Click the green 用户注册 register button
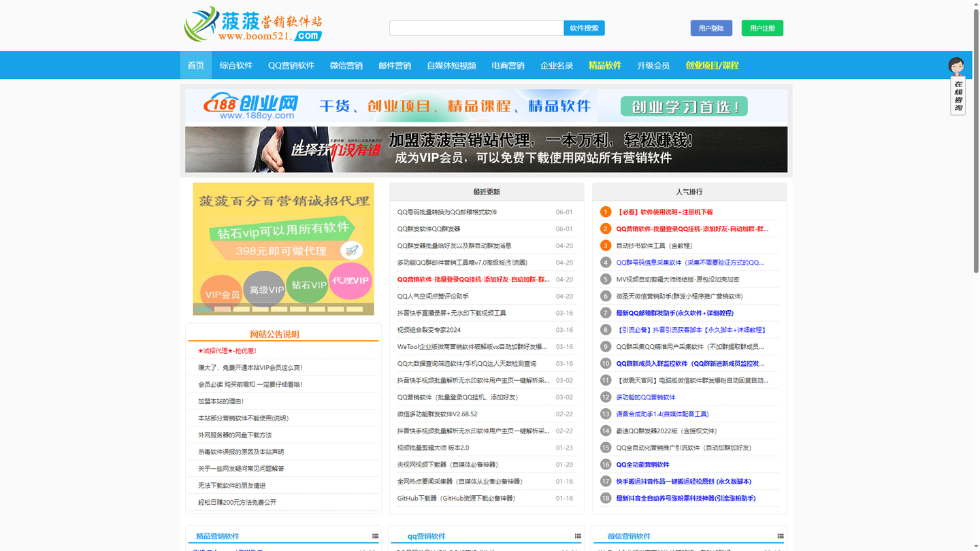Screen dimensions: 980x551 point(762,28)
